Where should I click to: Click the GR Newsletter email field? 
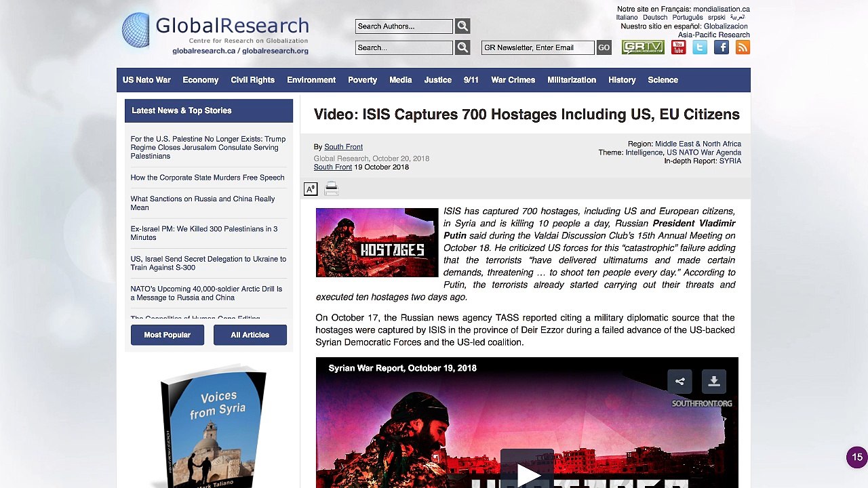point(538,47)
